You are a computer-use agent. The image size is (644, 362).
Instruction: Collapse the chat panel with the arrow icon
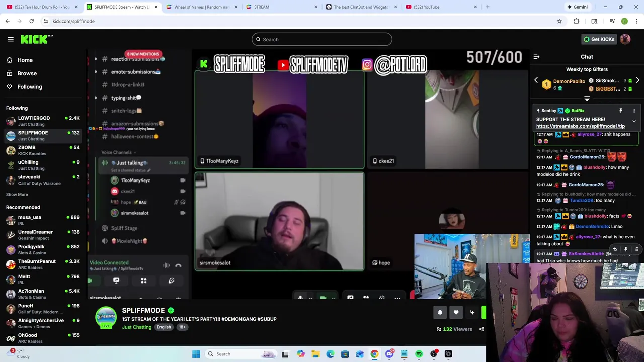click(536, 57)
